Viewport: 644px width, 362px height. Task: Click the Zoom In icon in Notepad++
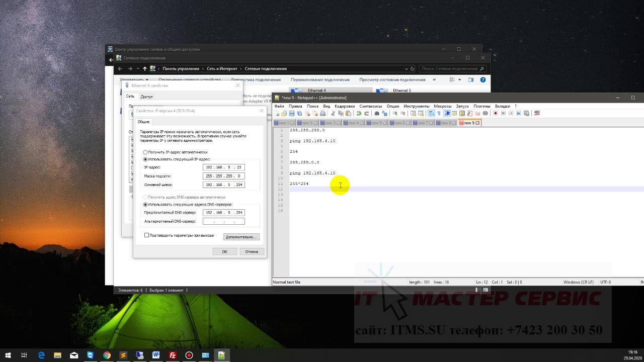pos(395,113)
